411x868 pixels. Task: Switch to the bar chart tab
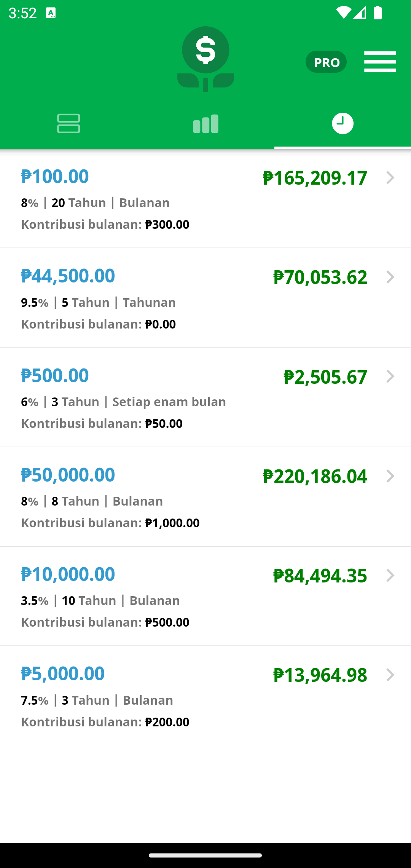[x=205, y=123]
